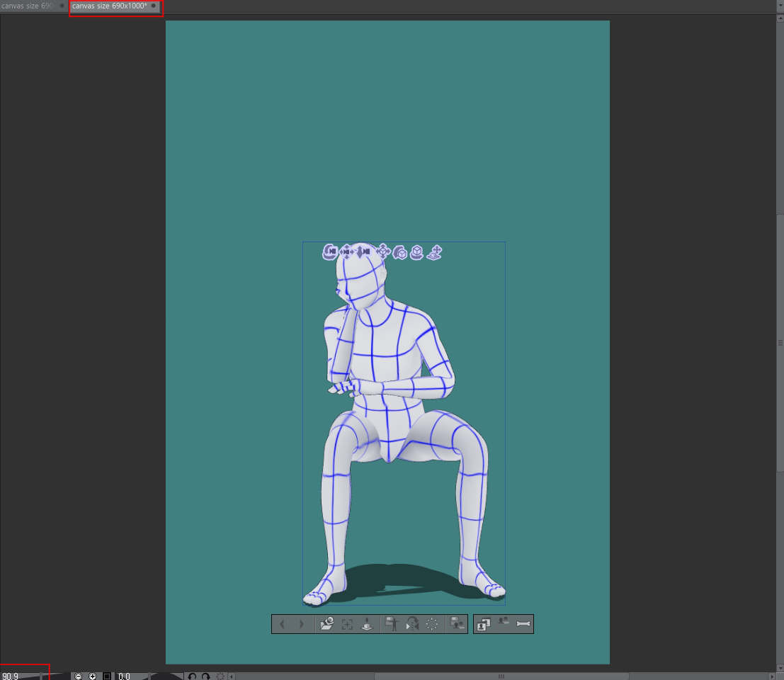Click the rotate camera manipulator icon
This screenshot has height=680, width=784.
pos(329,252)
